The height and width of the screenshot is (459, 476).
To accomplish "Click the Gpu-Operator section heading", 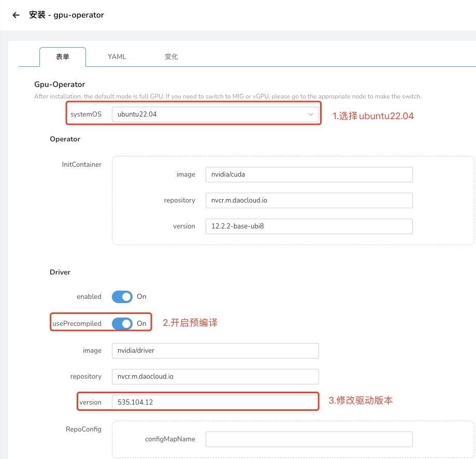I will pyautogui.click(x=60, y=84).
